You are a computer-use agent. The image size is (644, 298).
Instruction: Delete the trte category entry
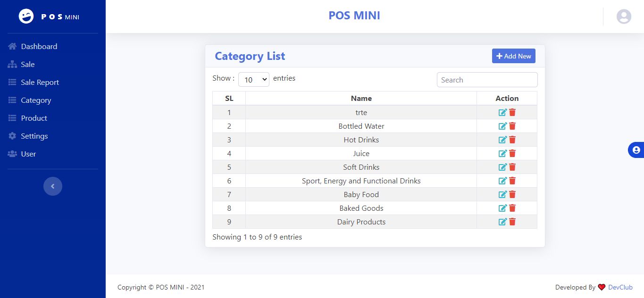pos(512,112)
